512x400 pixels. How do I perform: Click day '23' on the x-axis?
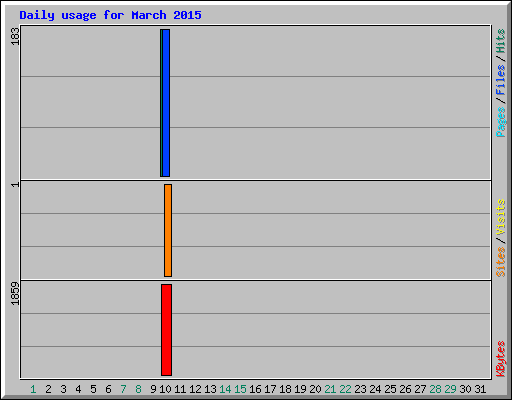[360, 389]
